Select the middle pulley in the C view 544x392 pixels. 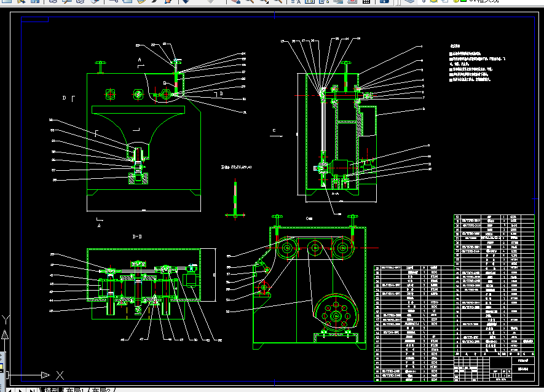click(315, 248)
